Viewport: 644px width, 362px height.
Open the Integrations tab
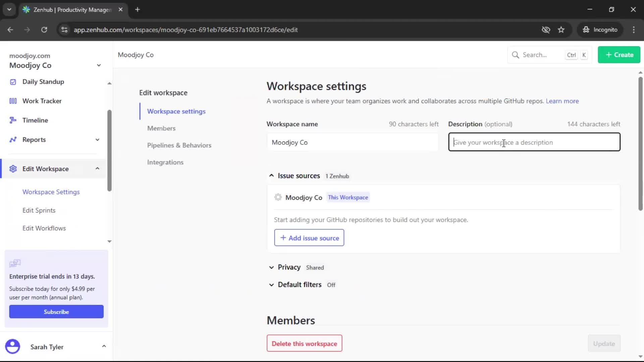click(165, 162)
